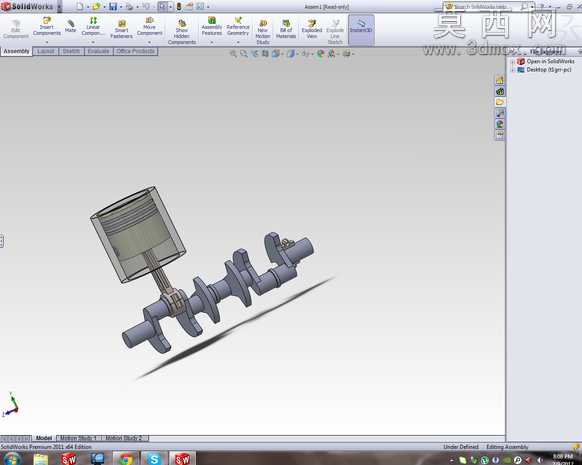Open the Appearances task pane tab
The height and width of the screenshot is (465, 582).
500,124
